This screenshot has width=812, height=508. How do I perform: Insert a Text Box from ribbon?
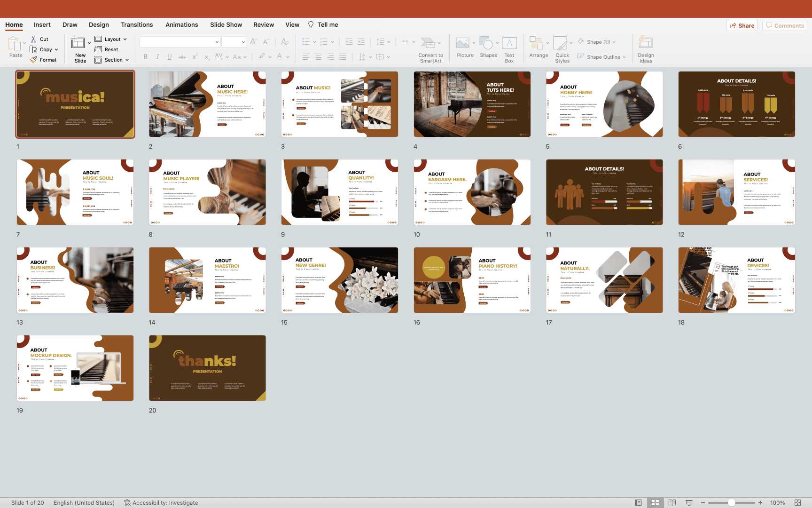pos(509,43)
